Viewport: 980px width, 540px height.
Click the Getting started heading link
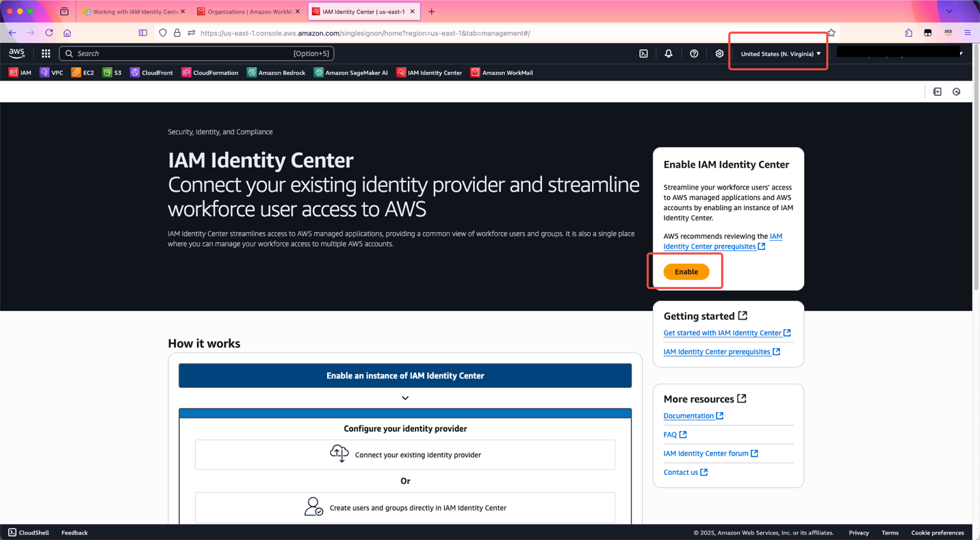(705, 316)
